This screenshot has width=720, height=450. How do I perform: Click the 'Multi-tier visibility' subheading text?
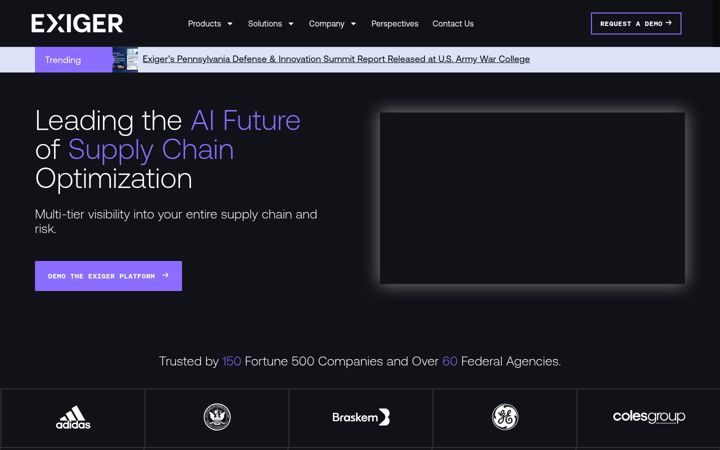click(176, 221)
